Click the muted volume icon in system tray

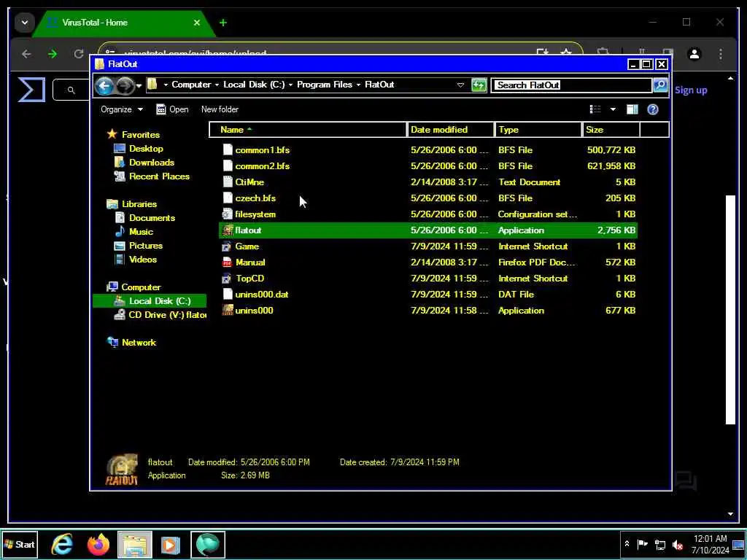[x=678, y=545]
